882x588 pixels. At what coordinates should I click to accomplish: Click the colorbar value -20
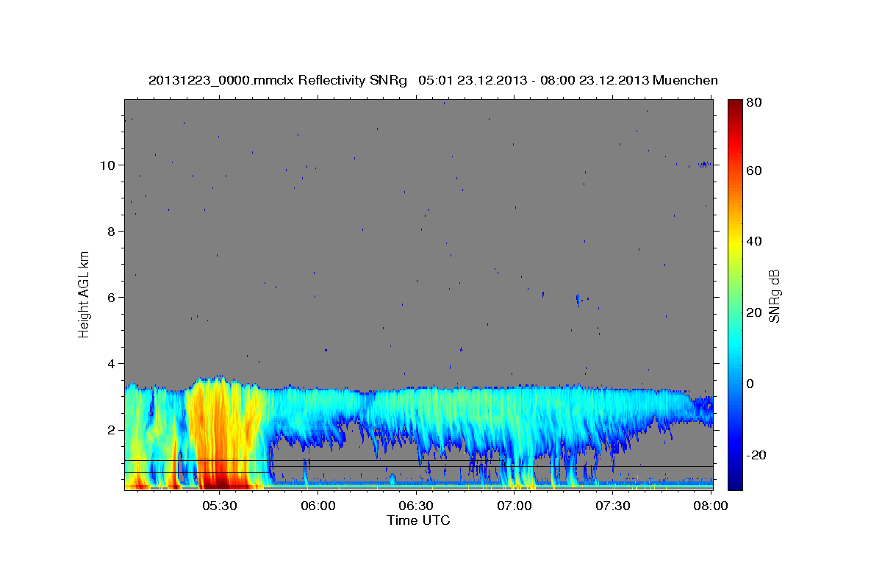coord(756,455)
